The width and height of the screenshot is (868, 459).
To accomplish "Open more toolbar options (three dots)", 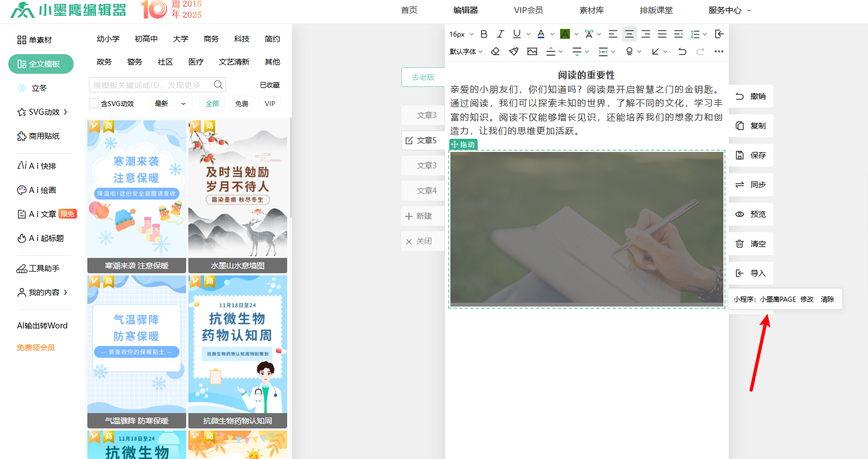I will [x=719, y=51].
